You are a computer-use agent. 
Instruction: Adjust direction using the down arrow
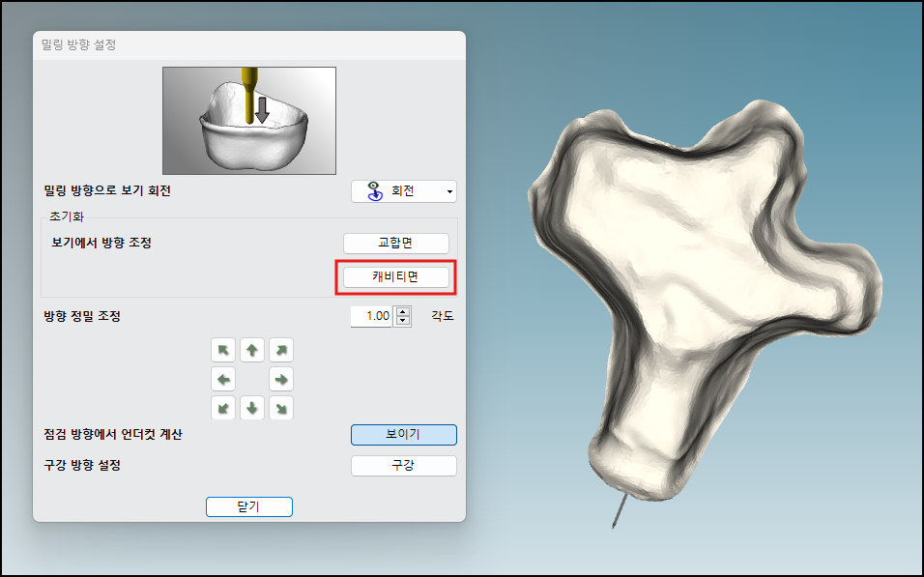(x=252, y=408)
